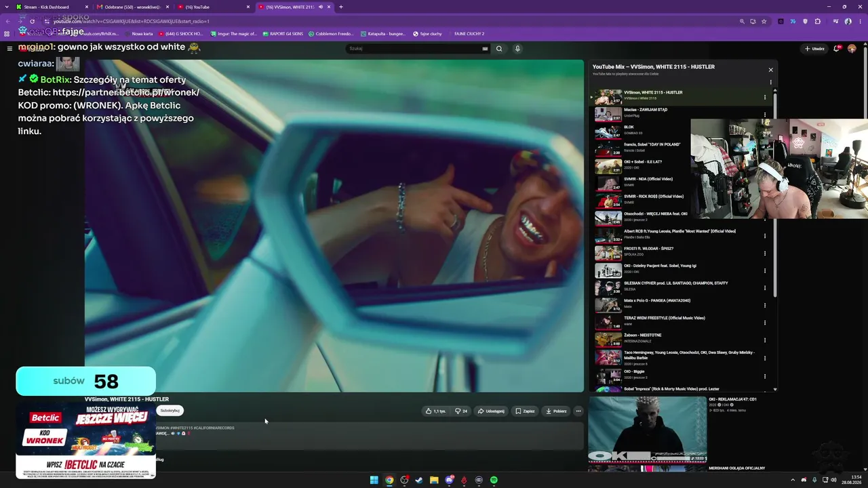The width and height of the screenshot is (868, 488).
Task: Start voice search with the microphone icon
Action: (x=517, y=49)
